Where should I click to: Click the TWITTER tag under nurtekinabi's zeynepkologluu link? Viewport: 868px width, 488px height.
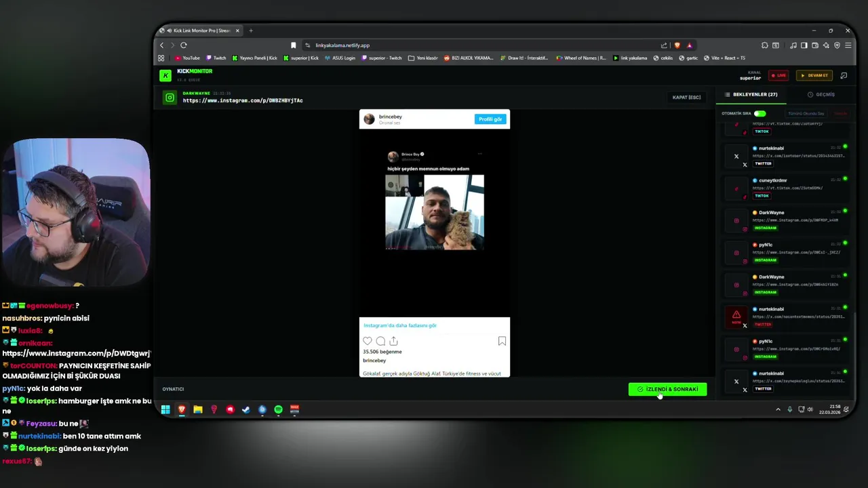pyautogui.click(x=763, y=389)
